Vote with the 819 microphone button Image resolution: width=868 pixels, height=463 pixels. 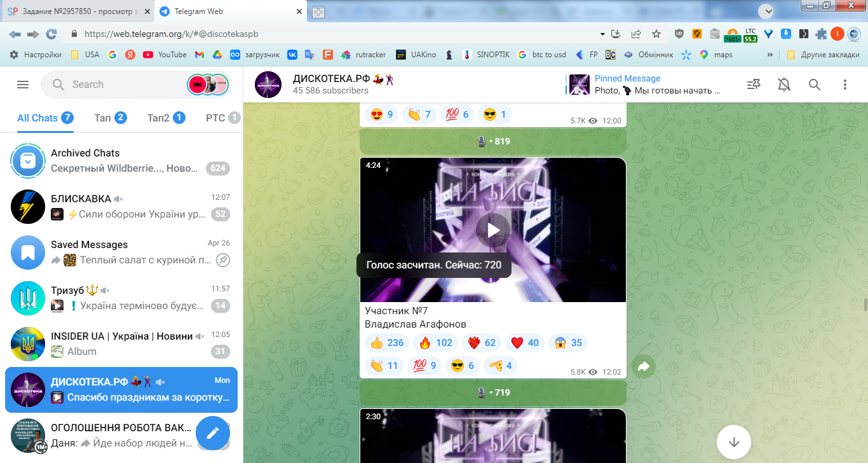tap(493, 141)
